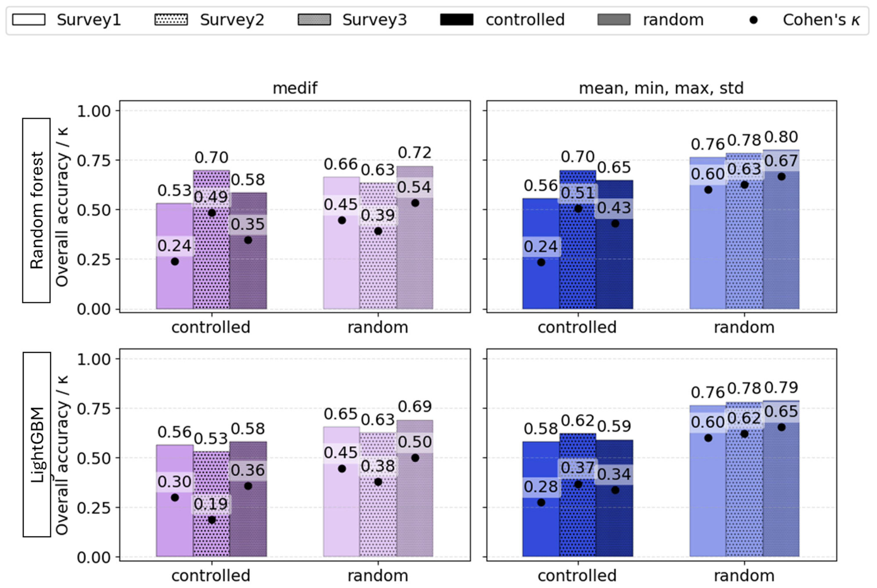Image resolution: width=877 pixels, height=588 pixels.
Task: Click the 0.19 kappa value label
Action: click(211, 504)
